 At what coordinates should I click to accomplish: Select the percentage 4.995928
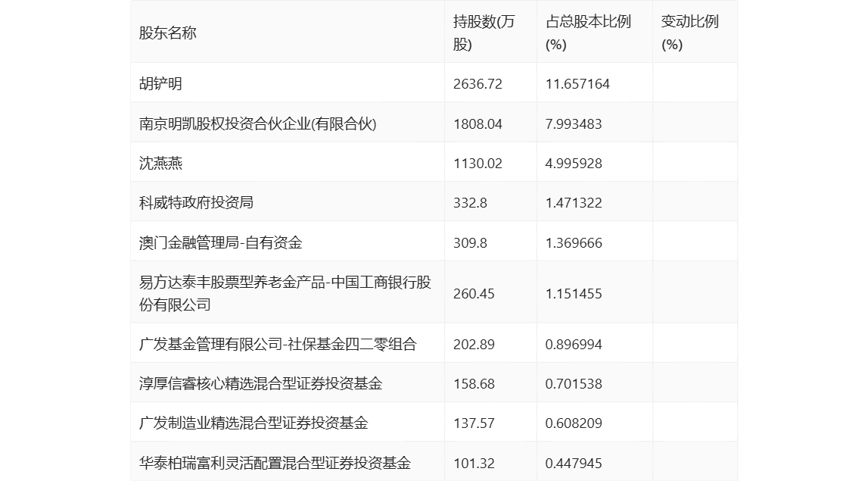click(574, 163)
